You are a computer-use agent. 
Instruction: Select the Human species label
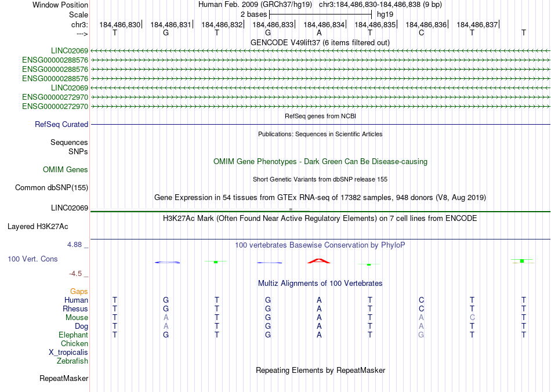(76, 300)
